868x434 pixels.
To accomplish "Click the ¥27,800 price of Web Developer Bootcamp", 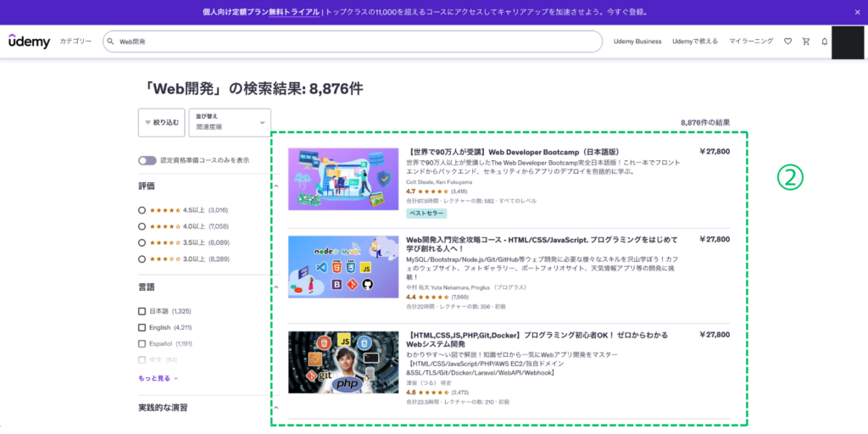I will 715,151.
